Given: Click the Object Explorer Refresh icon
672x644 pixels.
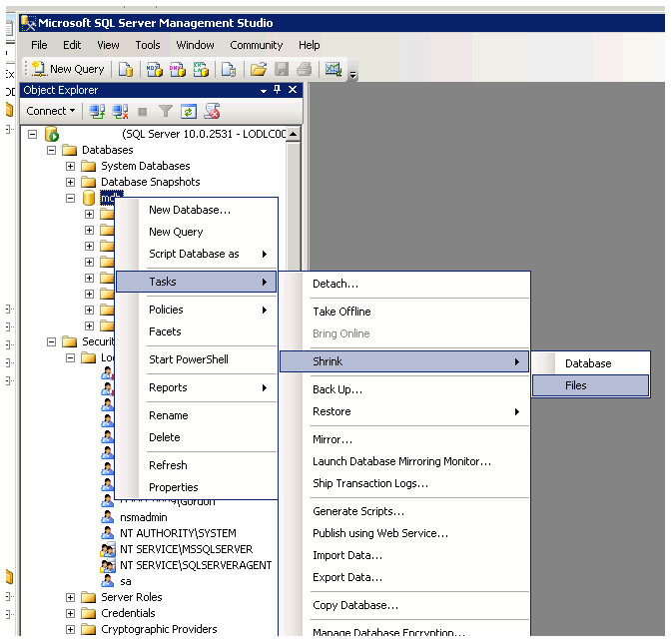Looking at the screenshot, I should pyautogui.click(x=188, y=111).
